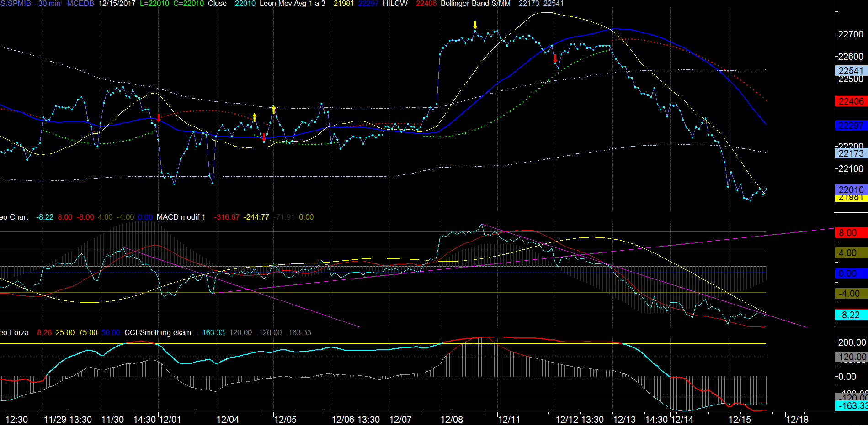Click the C=22010 close value in header
This screenshot has width=868, height=426.
pyautogui.click(x=189, y=4)
